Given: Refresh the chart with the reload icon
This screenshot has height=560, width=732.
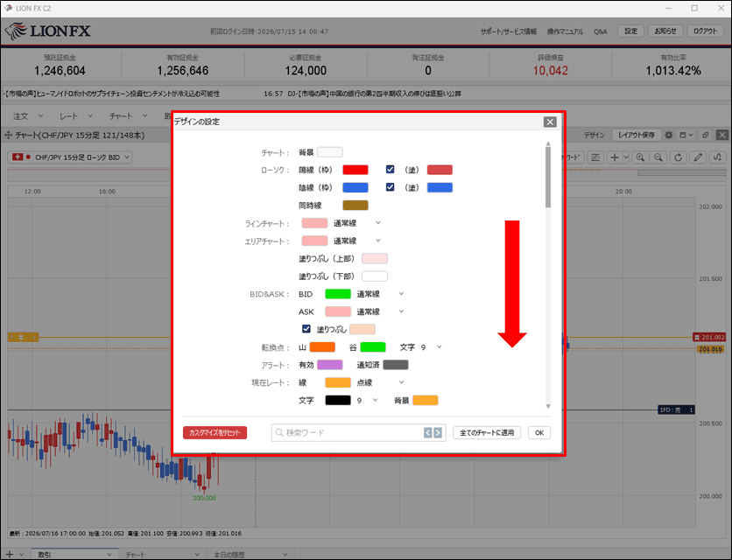Looking at the screenshot, I should pos(678,157).
